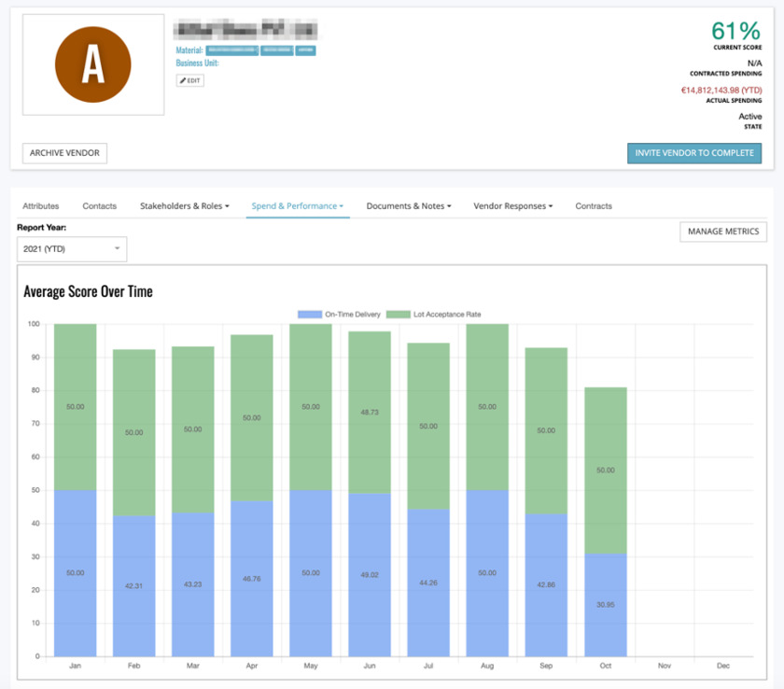Screen dimensions: 784x689
Task: Open the Report Year dropdown
Action: pos(72,248)
